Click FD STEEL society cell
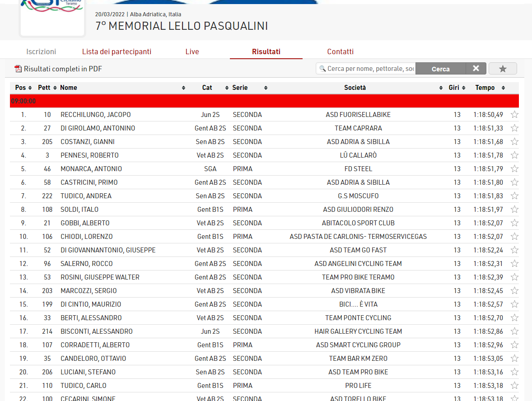This screenshot has height=401, width=532. (x=358, y=169)
